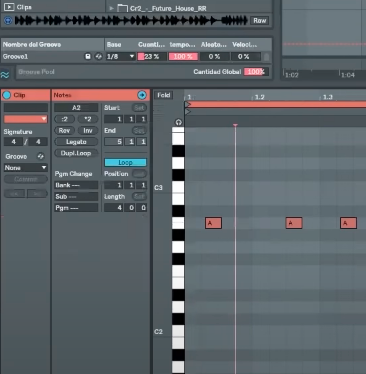Viewport: 366px width, 374px height.
Task: Click the clip Groove hot-swap icon
Action: tap(40, 156)
